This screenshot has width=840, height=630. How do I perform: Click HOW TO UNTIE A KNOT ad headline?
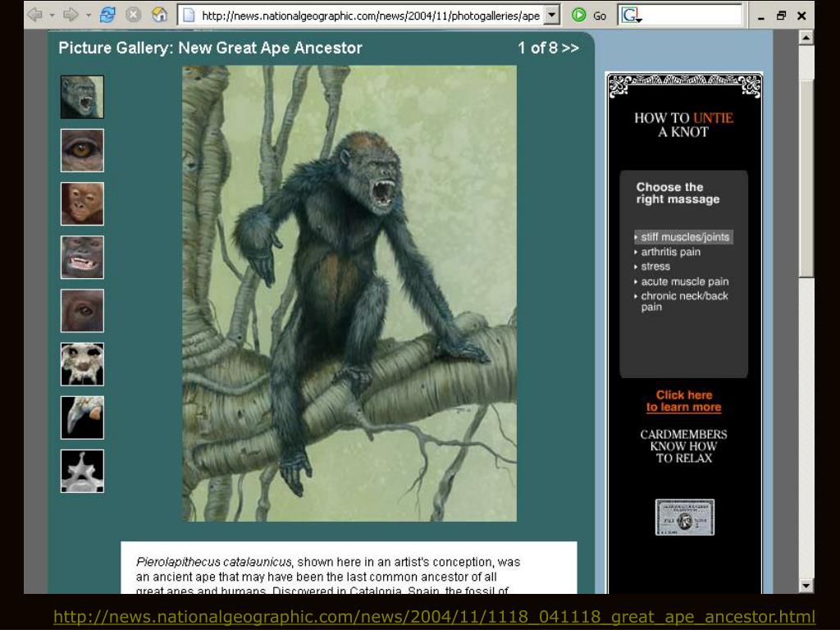tap(683, 125)
